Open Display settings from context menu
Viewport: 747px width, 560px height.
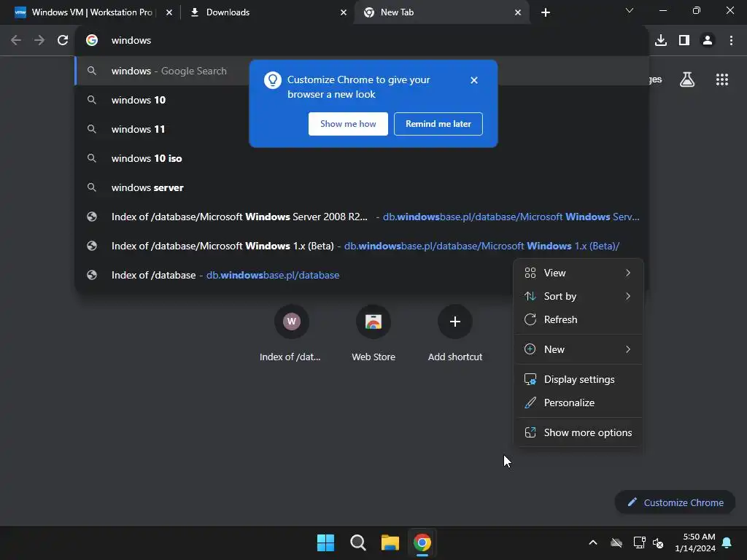click(578, 379)
